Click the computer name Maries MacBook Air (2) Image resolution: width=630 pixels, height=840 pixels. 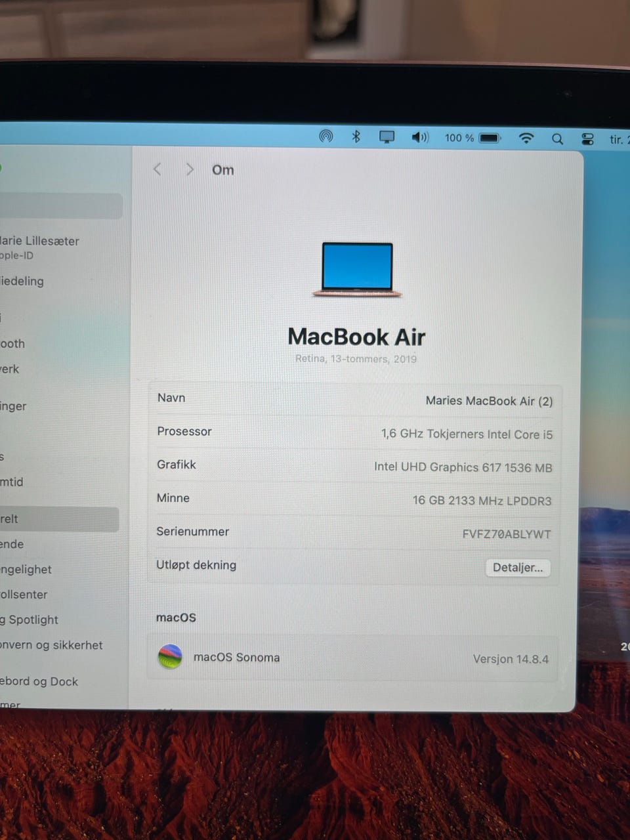coord(489,401)
